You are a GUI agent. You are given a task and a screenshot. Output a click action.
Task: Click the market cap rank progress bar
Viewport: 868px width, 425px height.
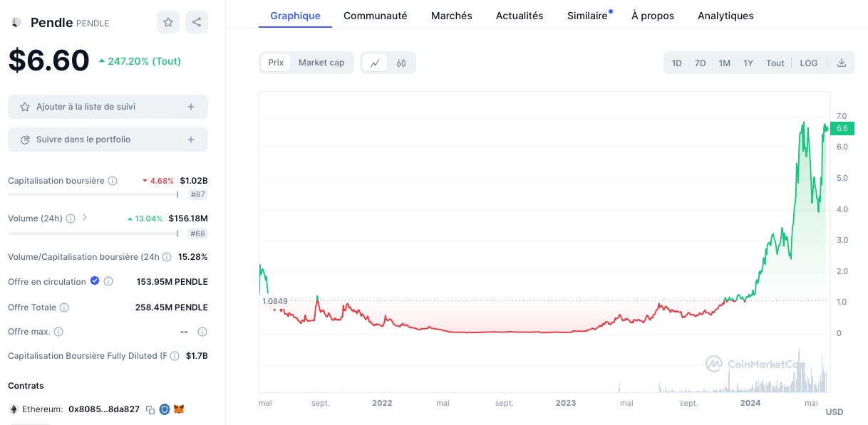click(93, 194)
